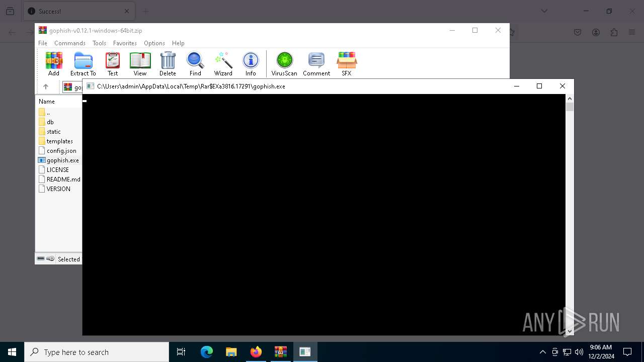This screenshot has height=362, width=644.
Task: Click the WinRAR title bar icon
Action: click(x=43, y=30)
